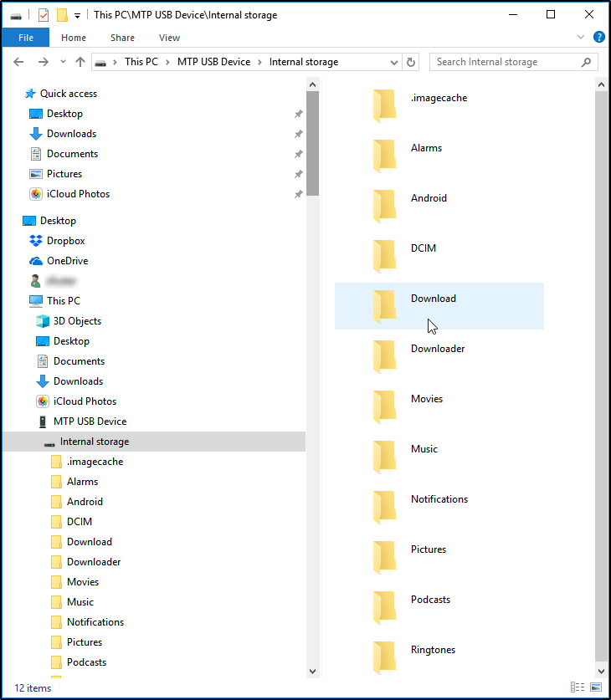Unpin iCloud Photos from Quick access
Image resolution: width=611 pixels, height=700 pixels.
point(298,194)
